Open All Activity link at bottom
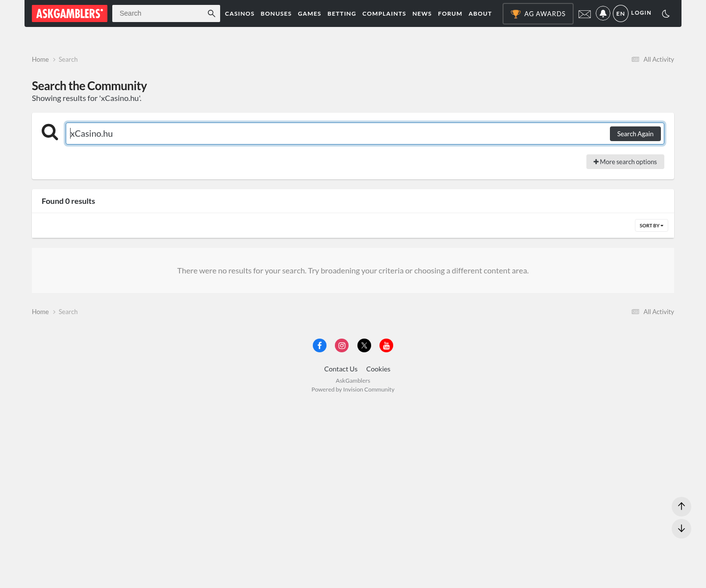706x588 pixels. pos(653,312)
